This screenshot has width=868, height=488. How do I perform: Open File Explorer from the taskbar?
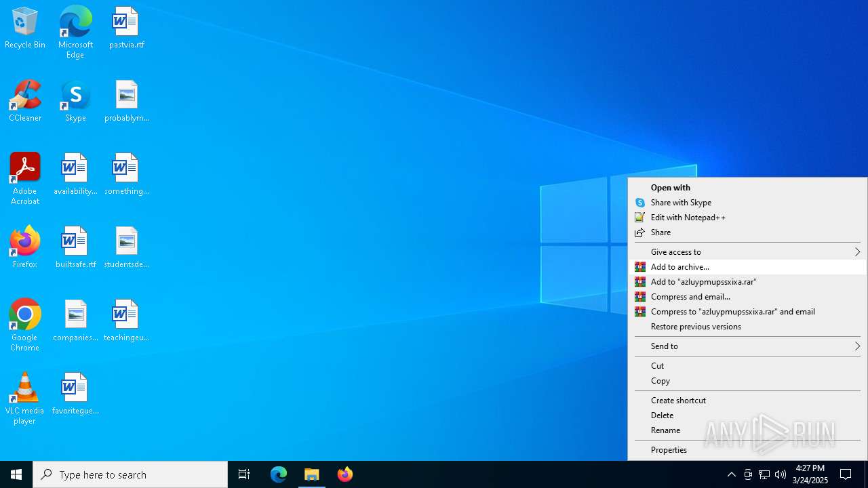(312, 474)
